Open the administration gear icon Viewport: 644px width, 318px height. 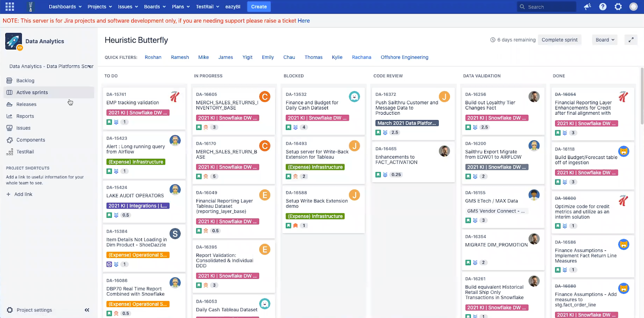click(618, 6)
